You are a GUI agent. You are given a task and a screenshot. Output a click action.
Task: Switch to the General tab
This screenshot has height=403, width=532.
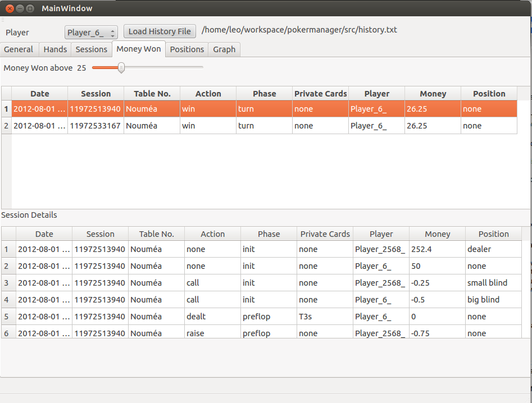[x=19, y=49]
